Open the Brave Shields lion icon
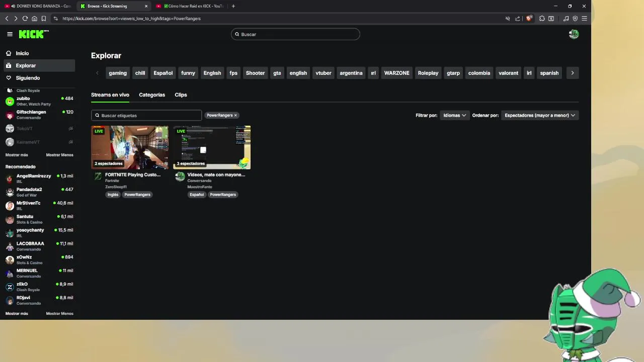 click(x=529, y=19)
